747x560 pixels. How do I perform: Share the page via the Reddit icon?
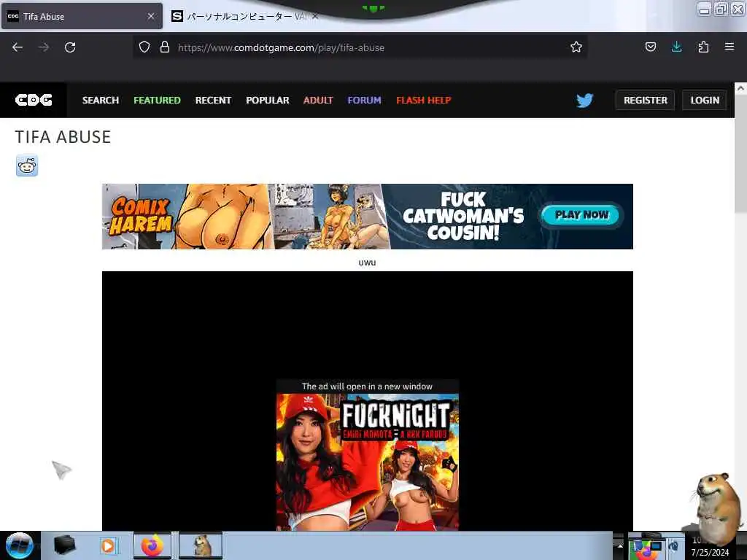click(x=27, y=166)
